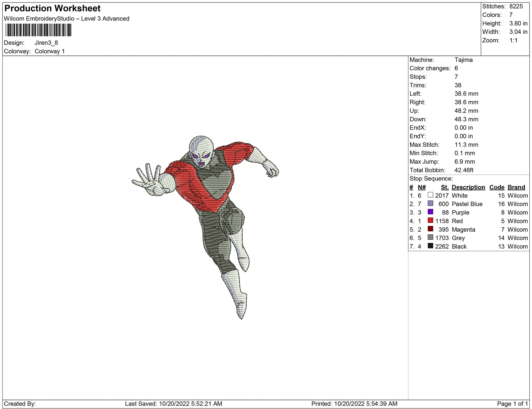Click the barcode under the studio title
Image resolution: width=532 pixels, height=409 pixels.
pyautogui.click(x=38, y=30)
